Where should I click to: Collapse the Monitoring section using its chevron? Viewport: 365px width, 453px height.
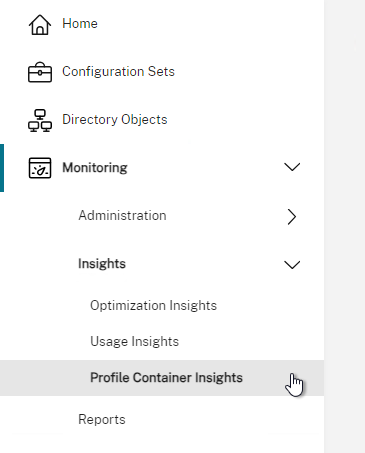(x=292, y=167)
